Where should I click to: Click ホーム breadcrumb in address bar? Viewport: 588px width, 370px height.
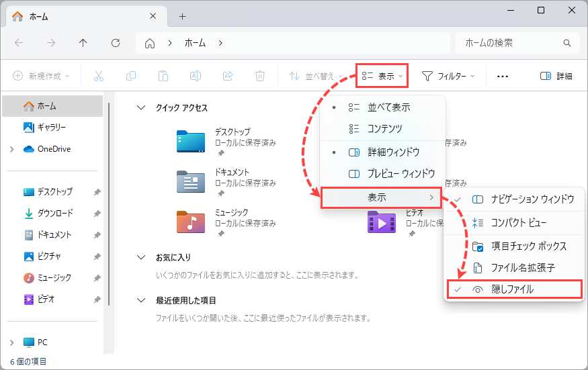pos(195,43)
